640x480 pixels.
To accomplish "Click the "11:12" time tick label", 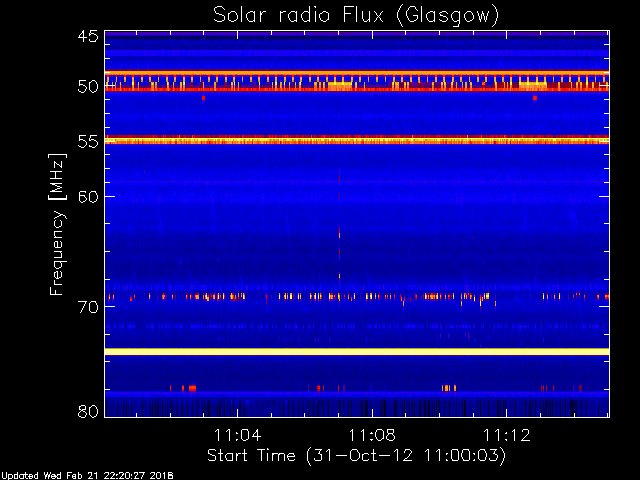I will [507, 435].
